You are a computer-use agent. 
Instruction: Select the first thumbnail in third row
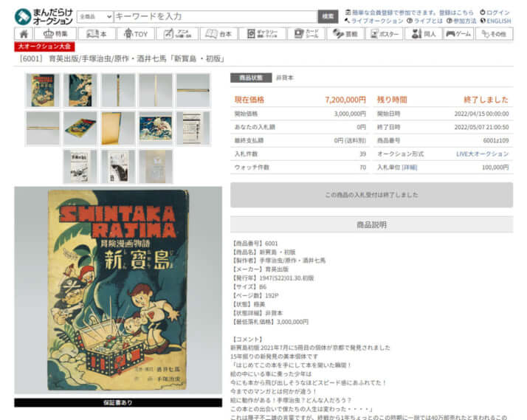pyautogui.click(x=80, y=166)
